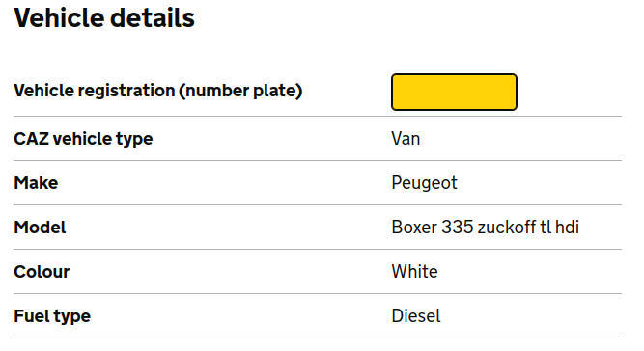Select the Vehicle details heading
Screen dimensions: 644x351
(x=104, y=18)
